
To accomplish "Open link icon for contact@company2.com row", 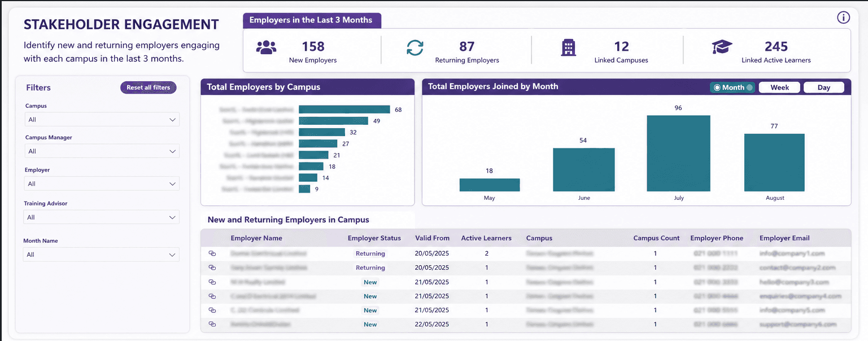I will pos(212,268).
